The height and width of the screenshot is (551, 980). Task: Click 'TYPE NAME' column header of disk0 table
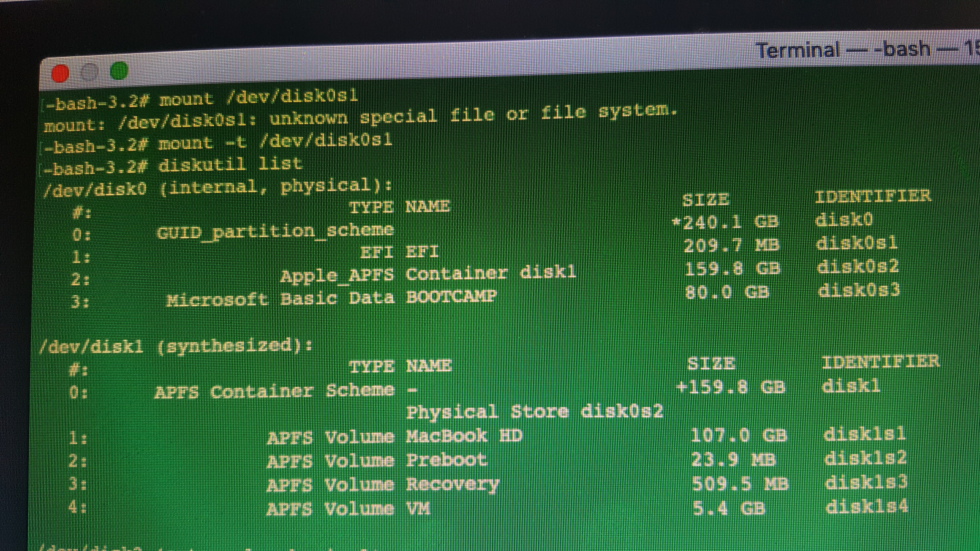pos(399,207)
